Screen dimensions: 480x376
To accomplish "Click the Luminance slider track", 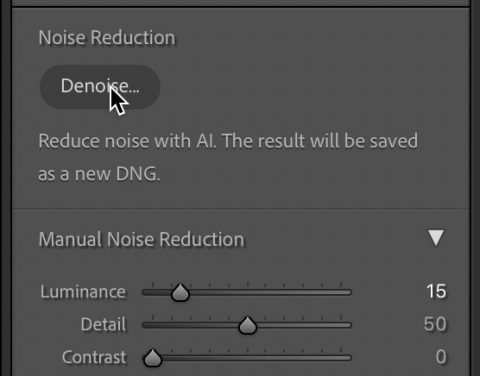I will pos(247,293).
